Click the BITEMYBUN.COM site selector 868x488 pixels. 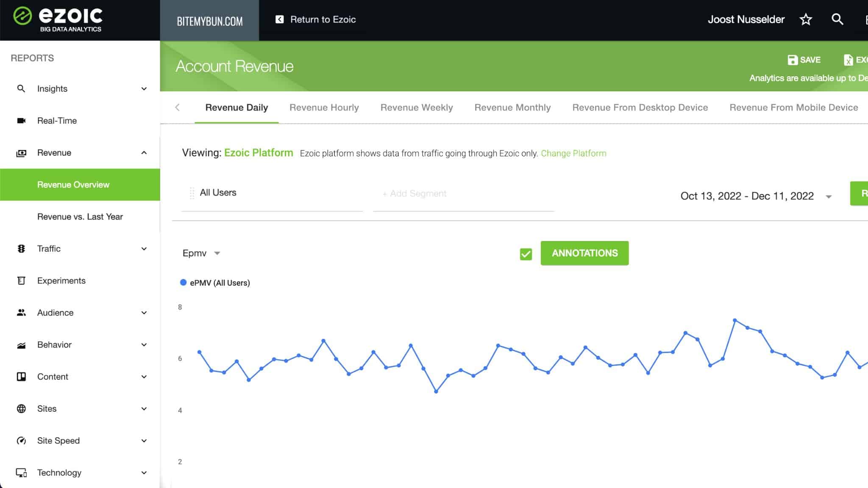coord(209,20)
